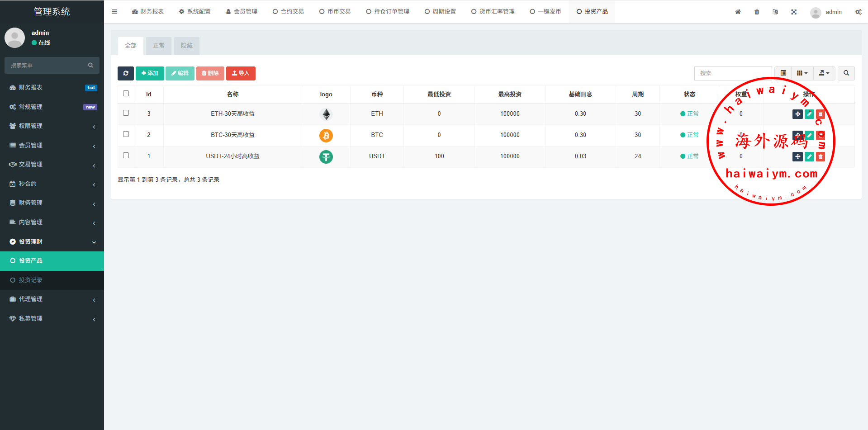
Task: Switch to the 正常 filter tab
Action: (159, 46)
